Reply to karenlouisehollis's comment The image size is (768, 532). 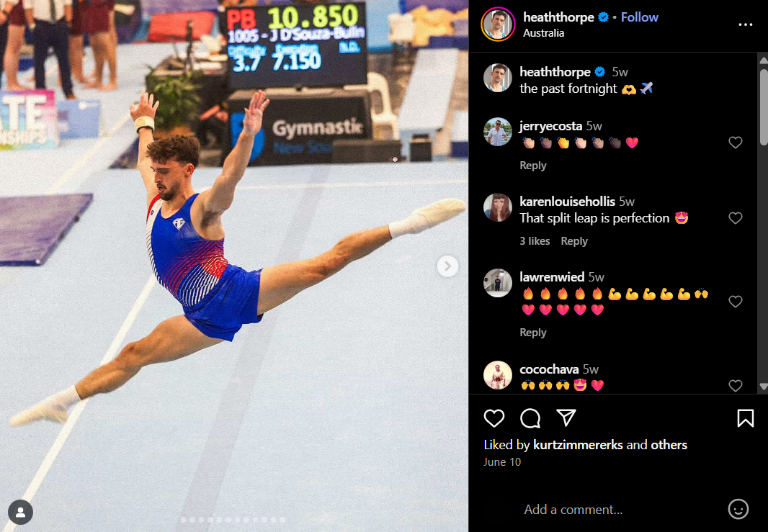574,241
